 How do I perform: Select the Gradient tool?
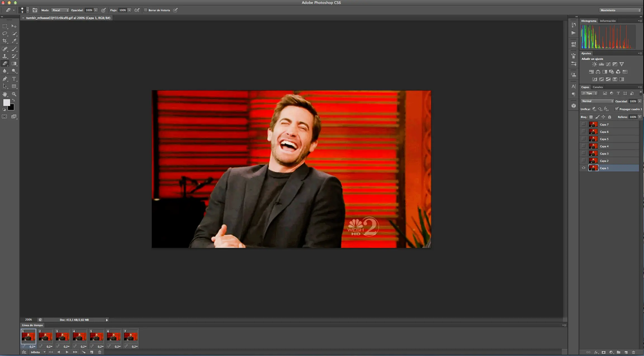click(x=14, y=64)
